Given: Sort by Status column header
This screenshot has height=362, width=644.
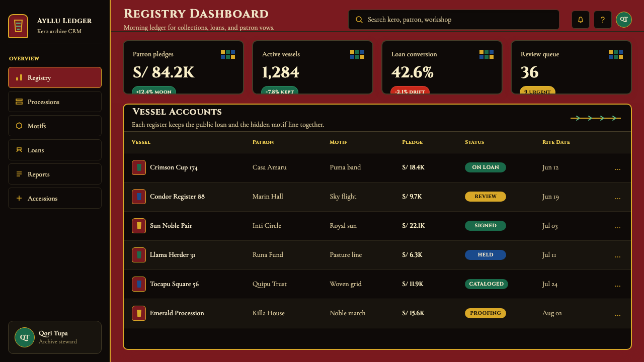Looking at the screenshot, I should pos(474,142).
